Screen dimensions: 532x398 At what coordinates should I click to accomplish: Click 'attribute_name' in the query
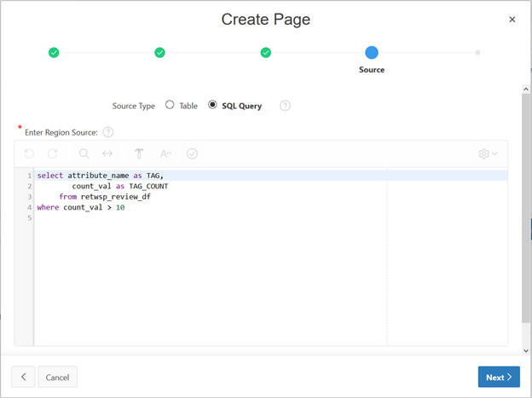click(x=98, y=176)
